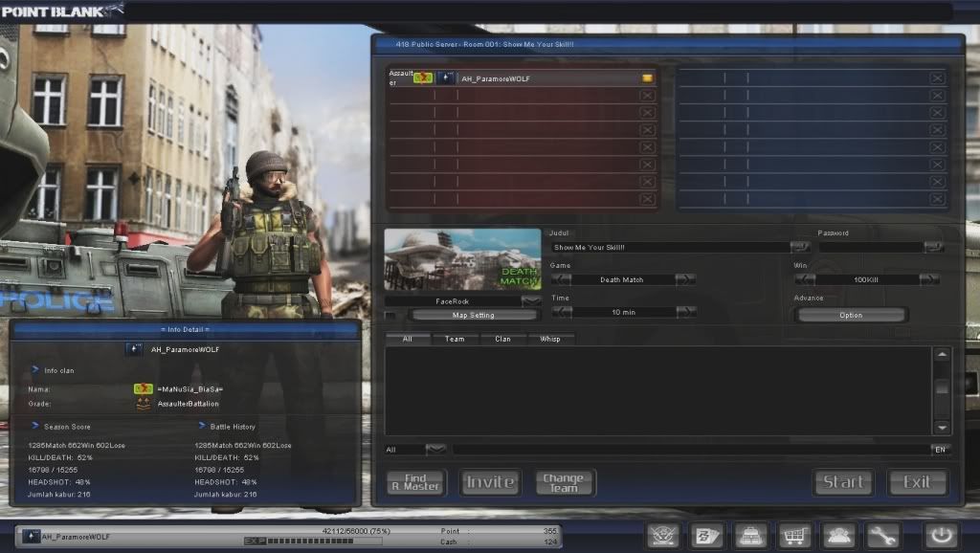Image resolution: width=980 pixels, height=553 pixels.
Task: Switch to the Clan chat tab
Action: point(502,339)
